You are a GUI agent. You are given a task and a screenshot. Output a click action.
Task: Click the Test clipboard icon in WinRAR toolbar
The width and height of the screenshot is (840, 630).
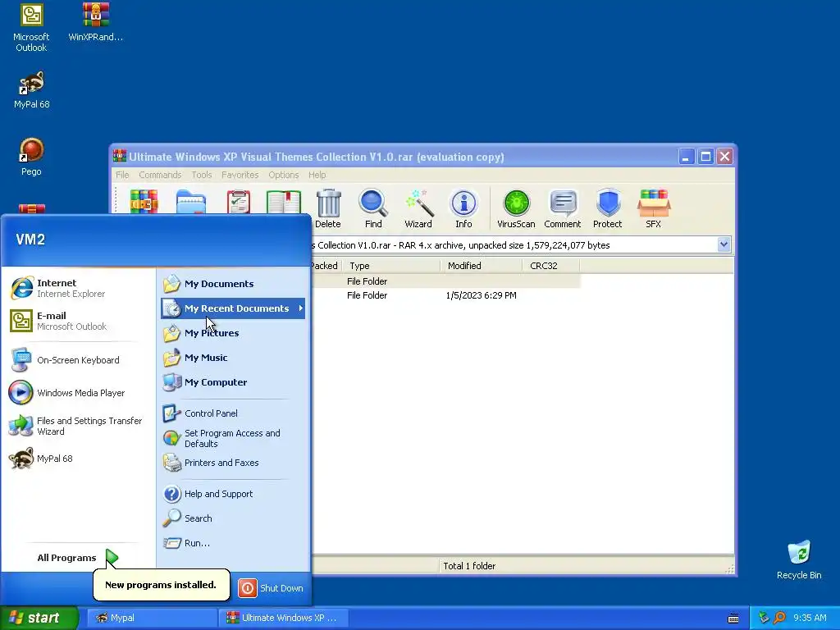click(x=239, y=202)
